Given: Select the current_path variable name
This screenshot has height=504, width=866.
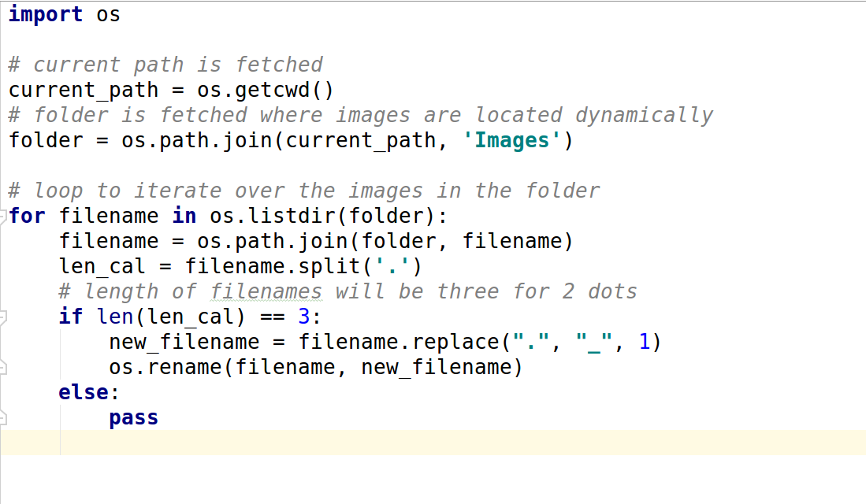Looking at the screenshot, I should pyautogui.click(x=79, y=89).
